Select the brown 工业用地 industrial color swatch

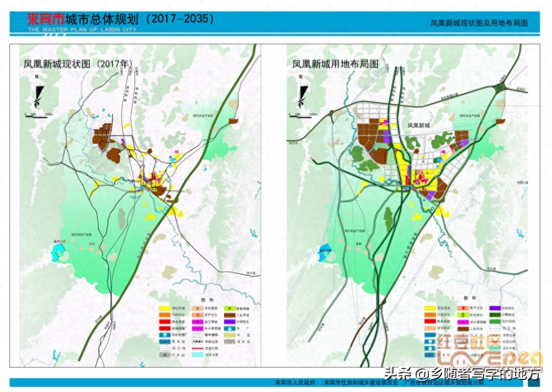(230, 315)
